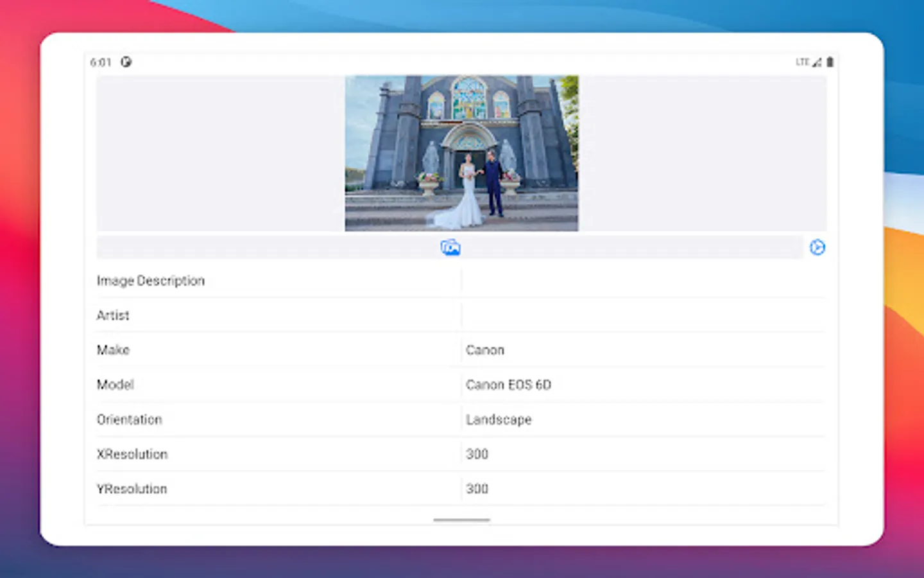
Task: Tap the 6:01 clock text
Action: click(x=101, y=62)
